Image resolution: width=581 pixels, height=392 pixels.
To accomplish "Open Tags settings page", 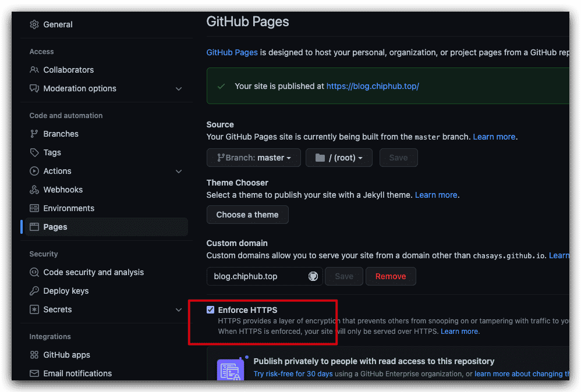I will click(x=52, y=152).
